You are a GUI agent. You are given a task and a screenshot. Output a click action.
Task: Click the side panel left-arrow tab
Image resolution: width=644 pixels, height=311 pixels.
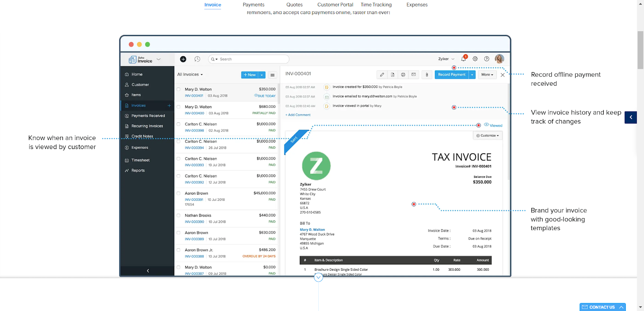(631, 117)
